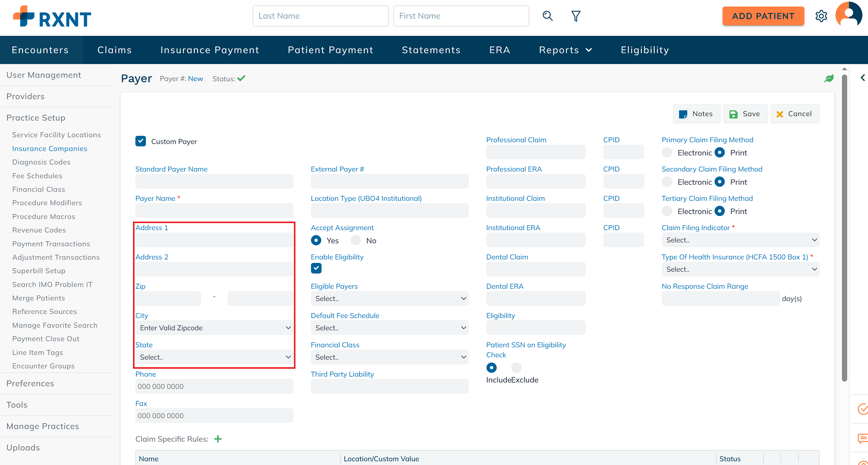Screen dimensions: 868x465
Task: Add a claim specific rule plus icon
Action: (218, 439)
